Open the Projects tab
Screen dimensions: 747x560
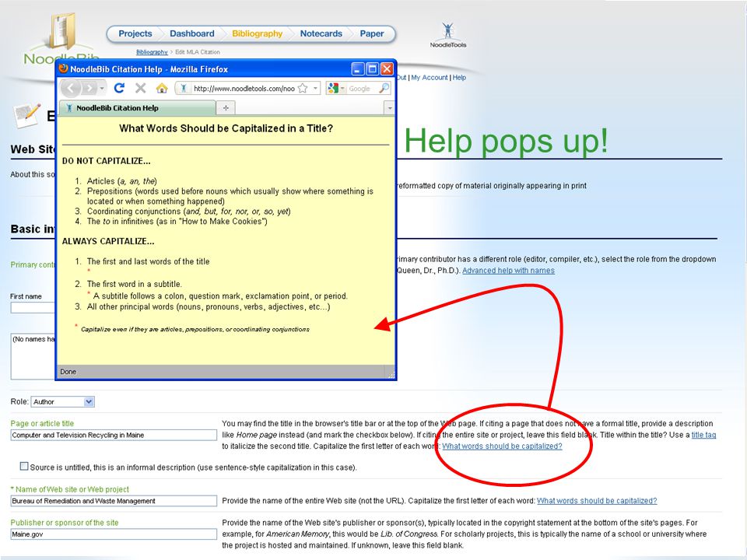tap(135, 33)
